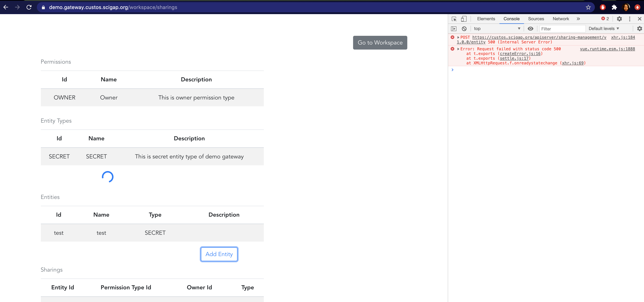Clear the console messages

click(x=464, y=29)
